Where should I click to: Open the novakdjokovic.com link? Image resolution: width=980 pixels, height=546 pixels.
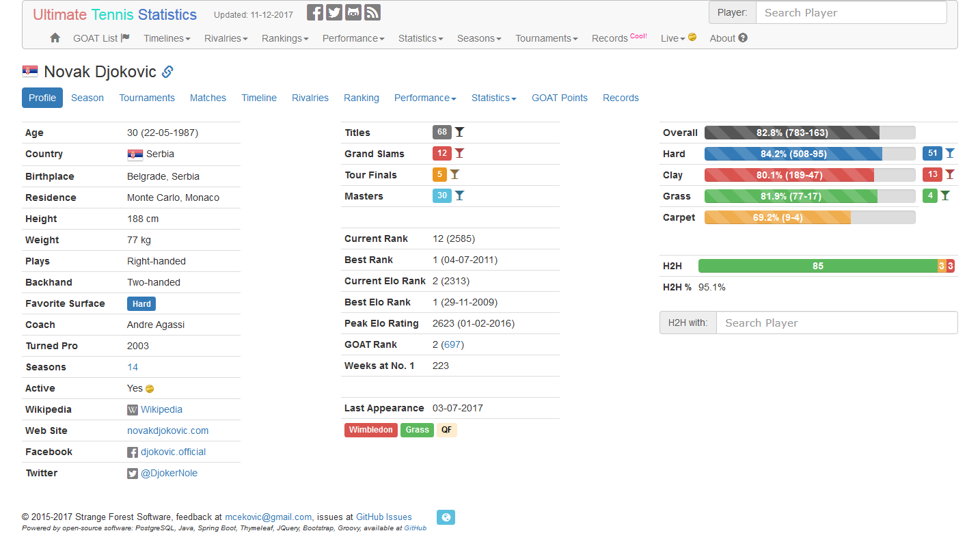tap(168, 431)
